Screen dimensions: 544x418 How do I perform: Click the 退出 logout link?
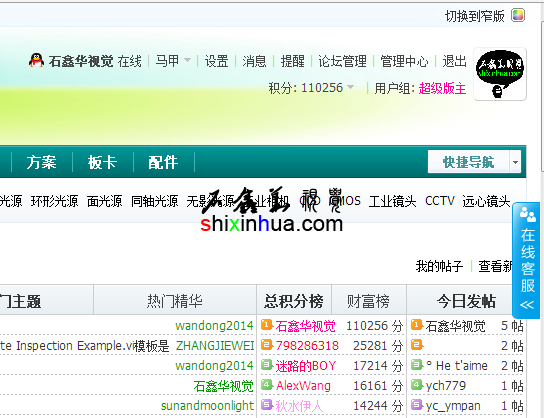click(454, 61)
